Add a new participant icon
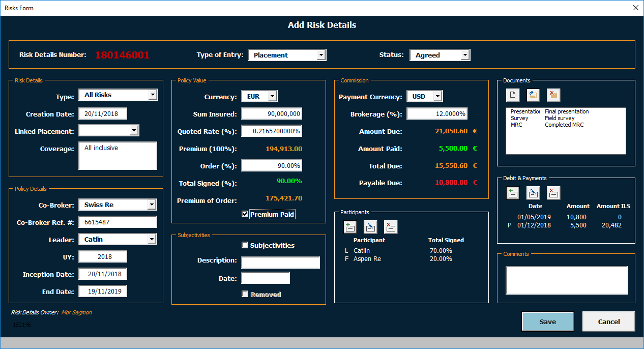Viewport: 644px width, 349px height. (350, 227)
